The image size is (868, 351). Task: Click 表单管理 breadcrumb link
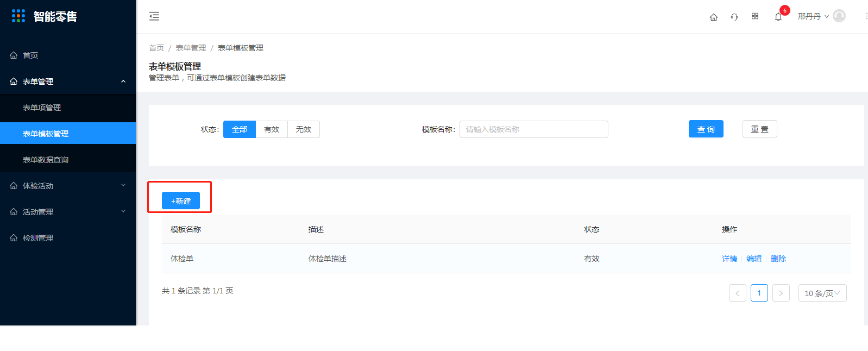[x=191, y=48]
